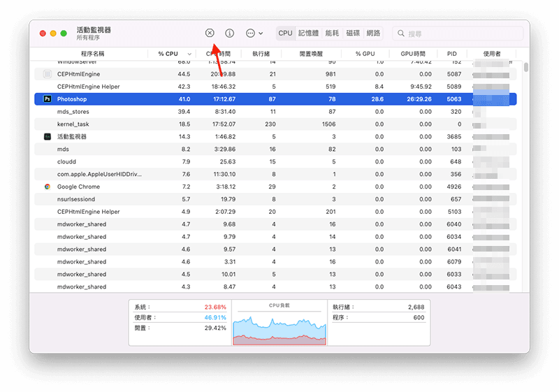Click the CPU 負載 graph
Viewport: 559px width, 392px height.
pos(279,326)
